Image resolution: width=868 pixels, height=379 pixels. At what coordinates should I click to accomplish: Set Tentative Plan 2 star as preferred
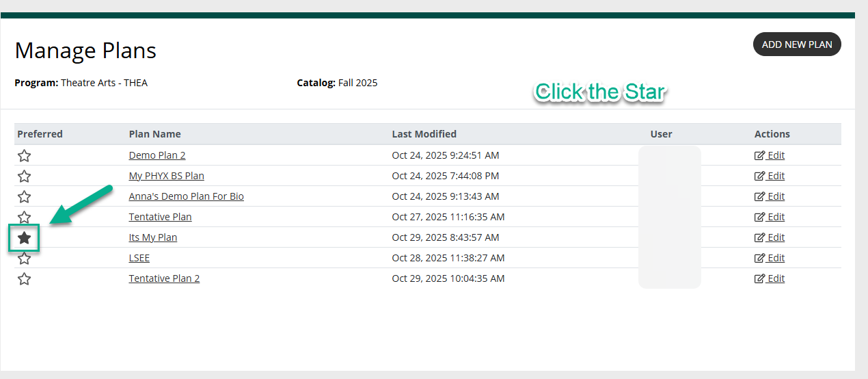[24, 278]
